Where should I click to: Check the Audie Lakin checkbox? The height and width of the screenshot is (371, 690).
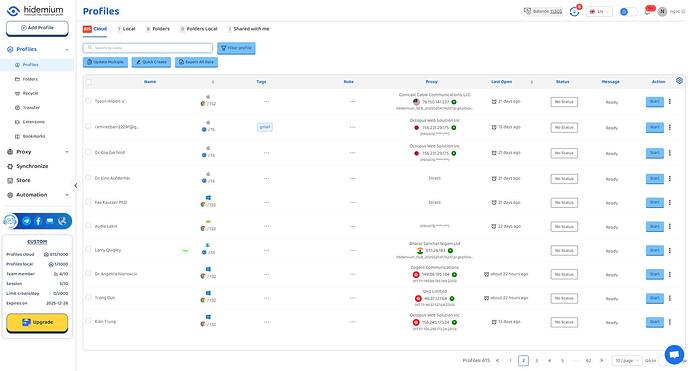[x=88, y=226]
